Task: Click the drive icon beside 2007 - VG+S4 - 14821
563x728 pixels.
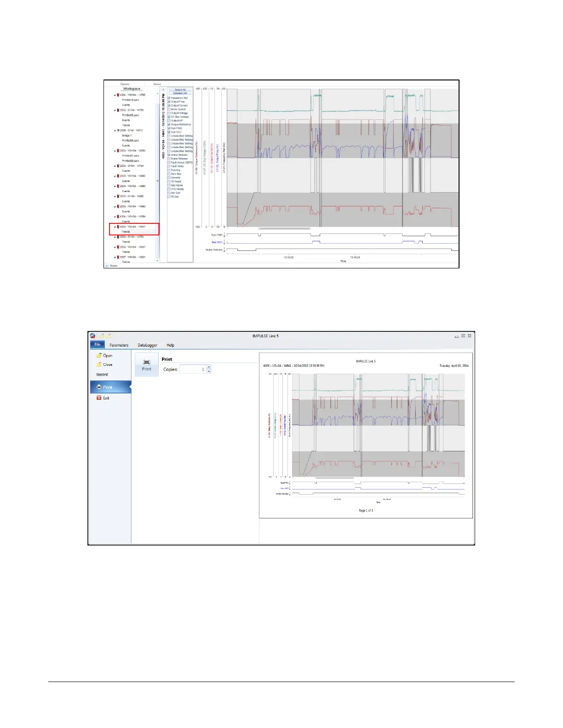Action: pos(118,257)
